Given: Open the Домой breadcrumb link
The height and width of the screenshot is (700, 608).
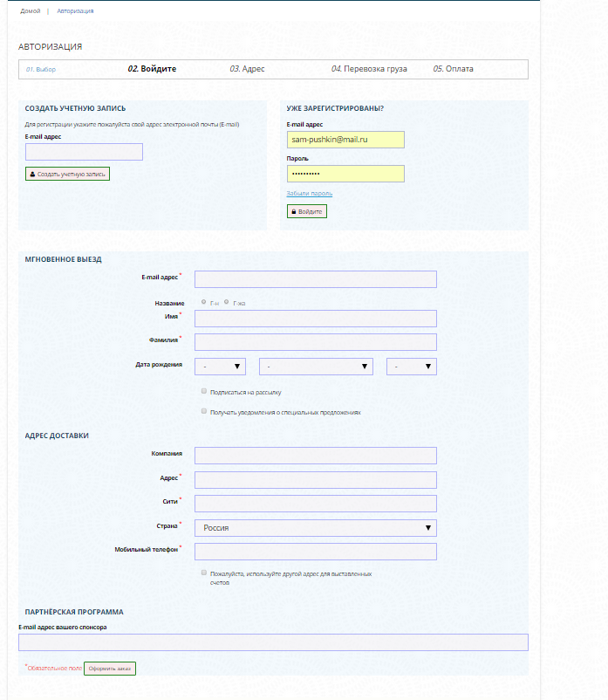Looking at the screenshot, I should (x=31, y=11).
